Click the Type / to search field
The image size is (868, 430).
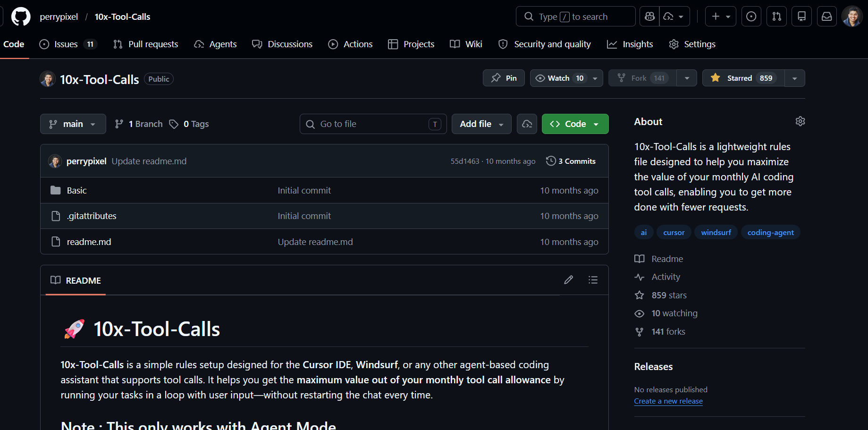pyautogui.click(x=576, y=17)
